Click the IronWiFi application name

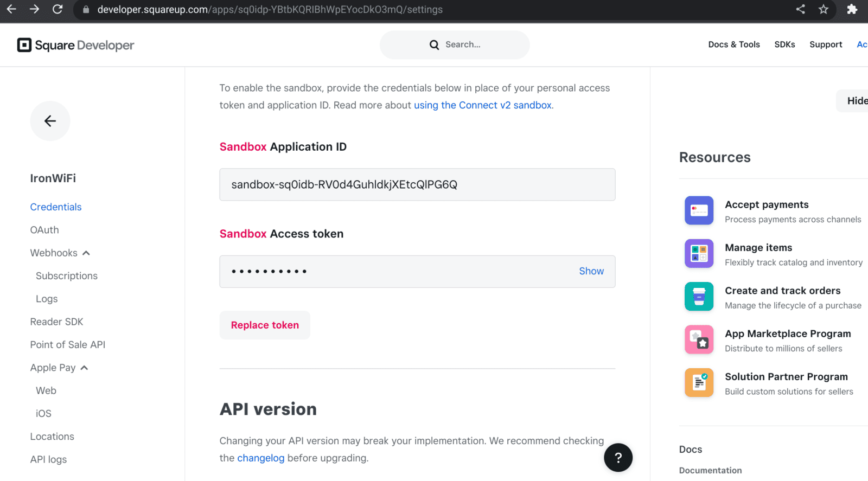tap(53, 178)
